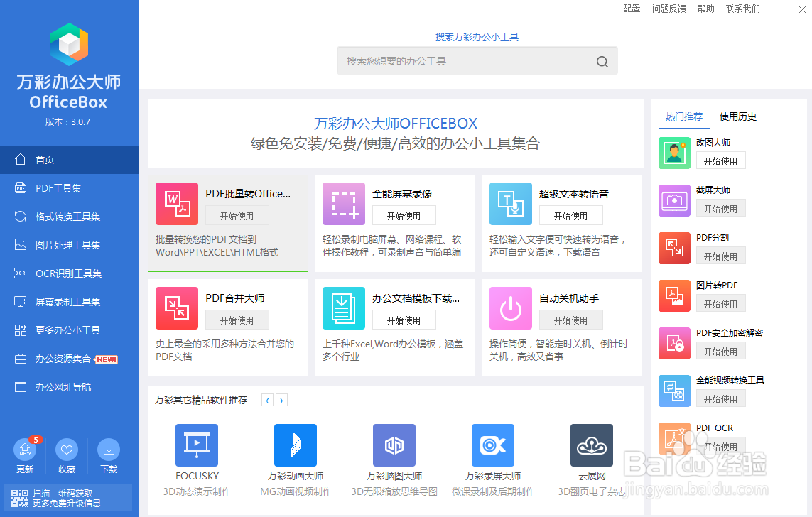Screen dimensions: 812x517
Task: Switch to the 使用历史 tab
Action: [738, 117]
